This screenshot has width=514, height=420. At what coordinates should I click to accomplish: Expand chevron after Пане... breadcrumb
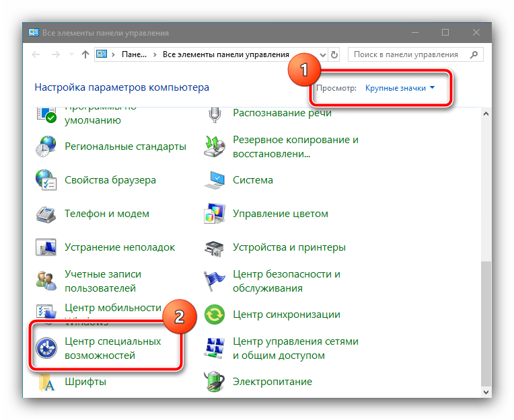(155, 54)
